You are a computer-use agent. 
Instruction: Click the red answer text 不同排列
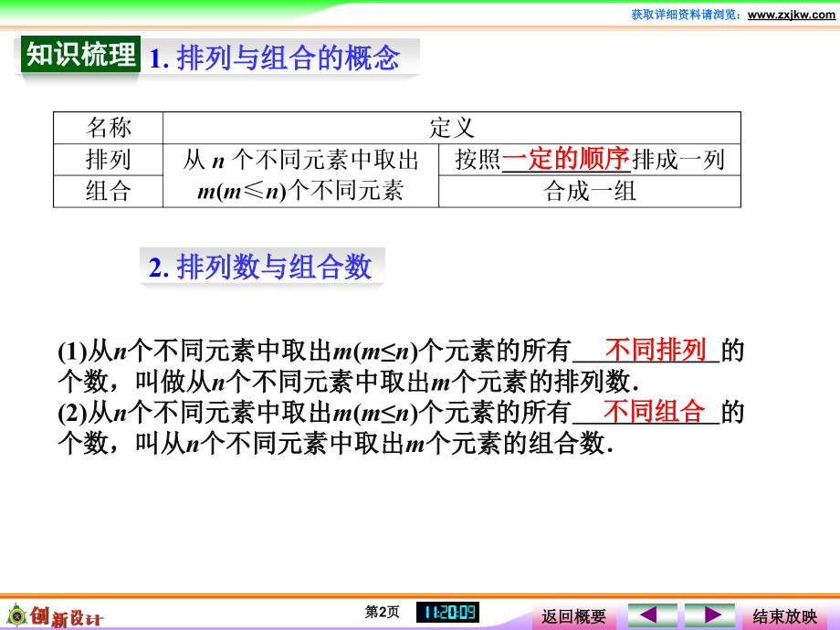coord(656,350)
